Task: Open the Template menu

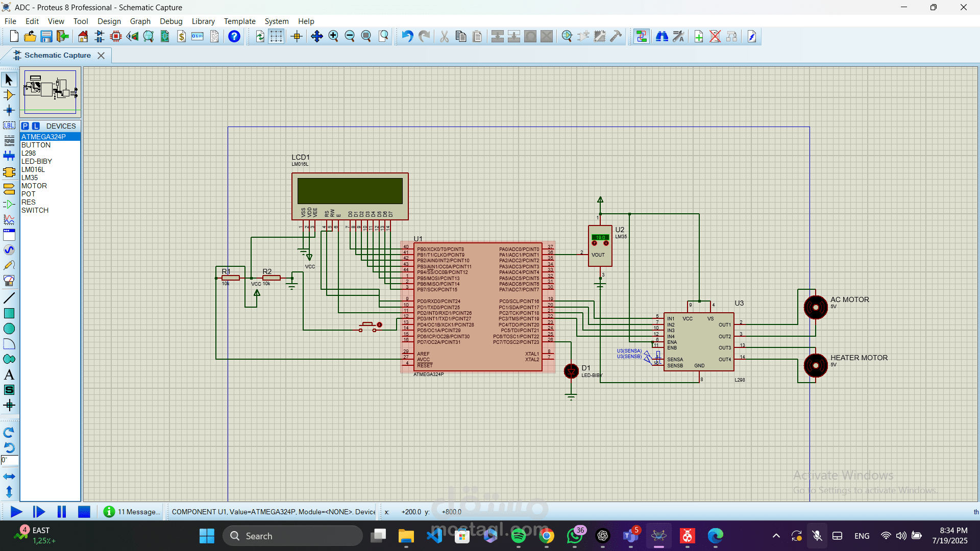Action: click(x=239, y=21)
